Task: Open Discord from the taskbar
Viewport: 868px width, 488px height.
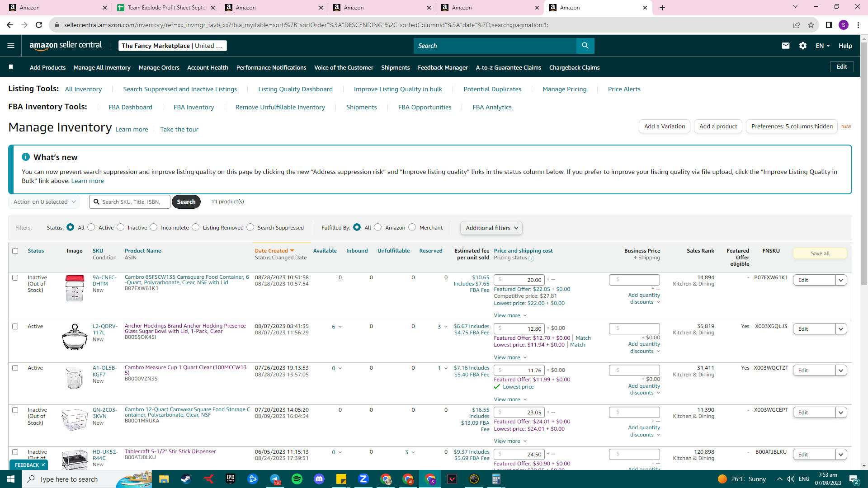Action: pyautogui.click(x=319, y=479)
